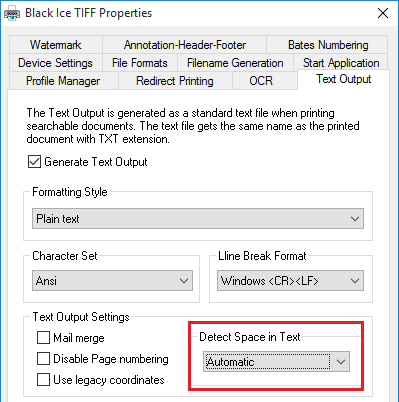Tick Disable Page numbering option
Screen dimensions: 399x402
43,359
